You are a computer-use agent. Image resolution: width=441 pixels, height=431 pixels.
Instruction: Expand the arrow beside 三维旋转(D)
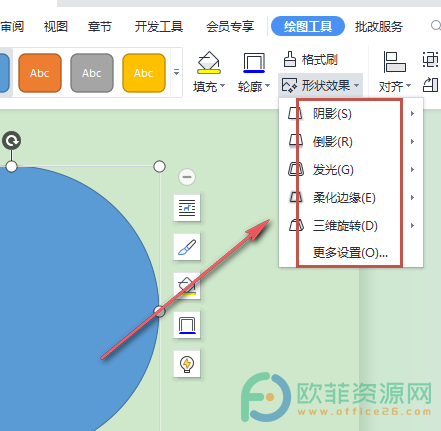coord(412,226)
